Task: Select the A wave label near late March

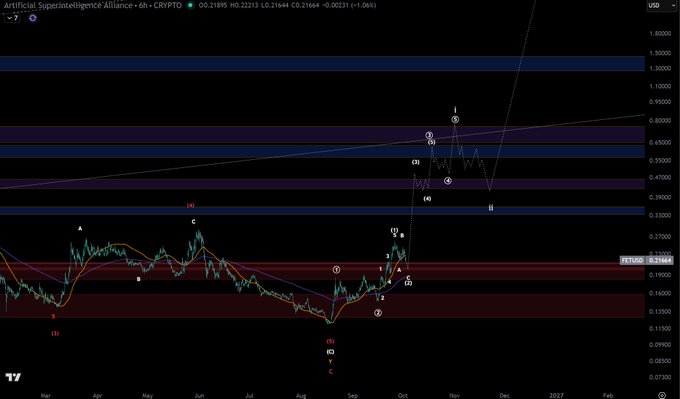Action: point(80,229)
